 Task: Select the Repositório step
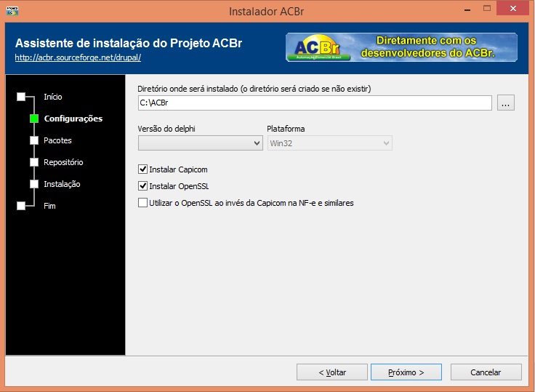63,162
